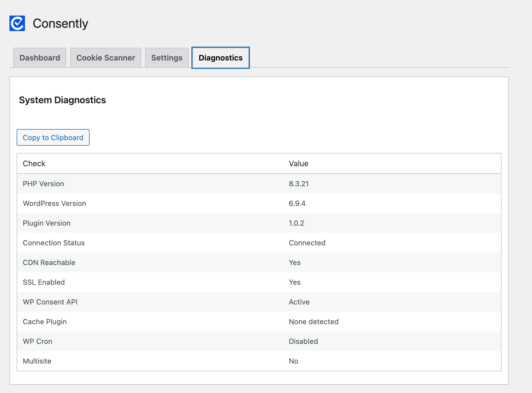Click the Connected status value
532x393 pixels.
coord(307,243)
